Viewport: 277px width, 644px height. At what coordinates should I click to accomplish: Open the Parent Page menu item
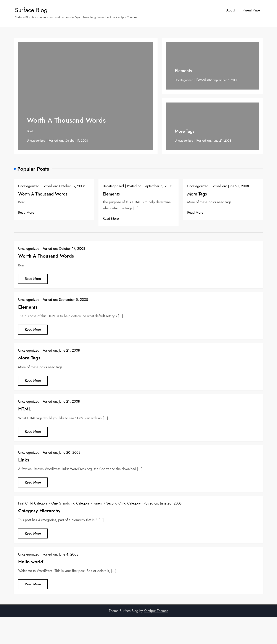[x=251, y=10]
